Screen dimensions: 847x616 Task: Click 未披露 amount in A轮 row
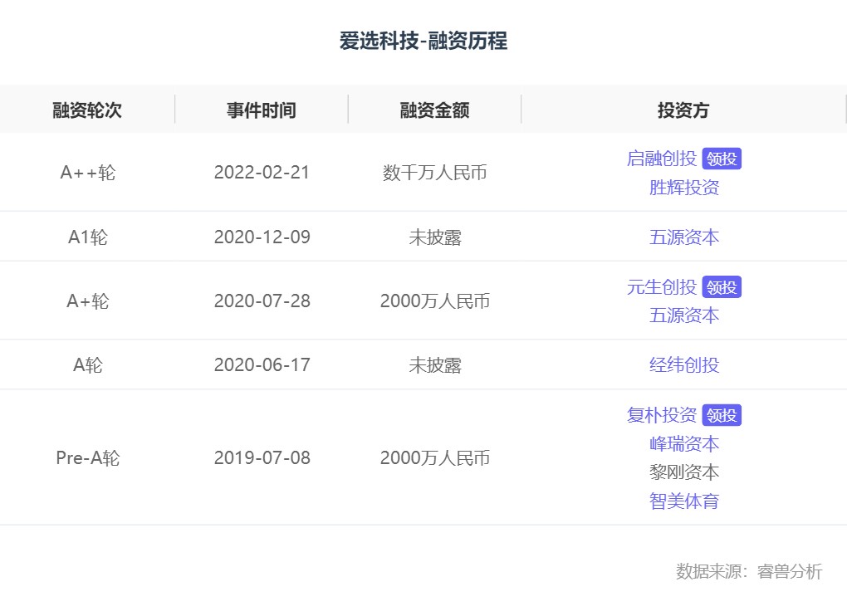pyautogui.click(x=435, y=365)
